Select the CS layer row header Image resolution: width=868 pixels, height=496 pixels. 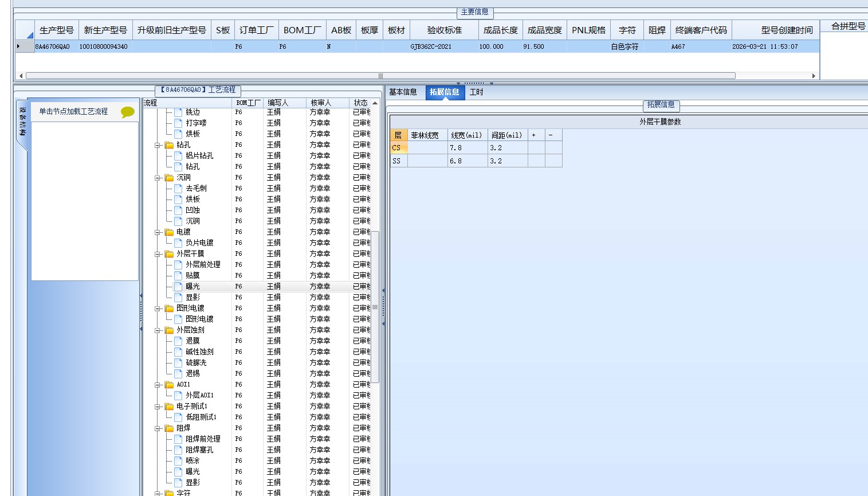(x=398, y=148)
